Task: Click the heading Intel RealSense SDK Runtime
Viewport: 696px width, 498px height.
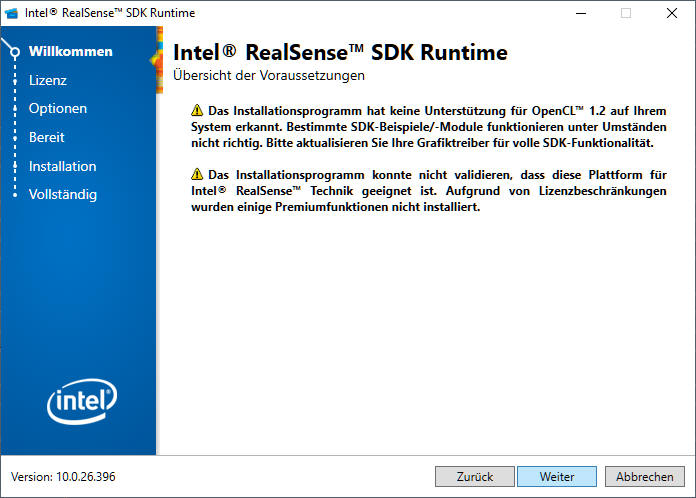Action: click(x=340, y=52)
